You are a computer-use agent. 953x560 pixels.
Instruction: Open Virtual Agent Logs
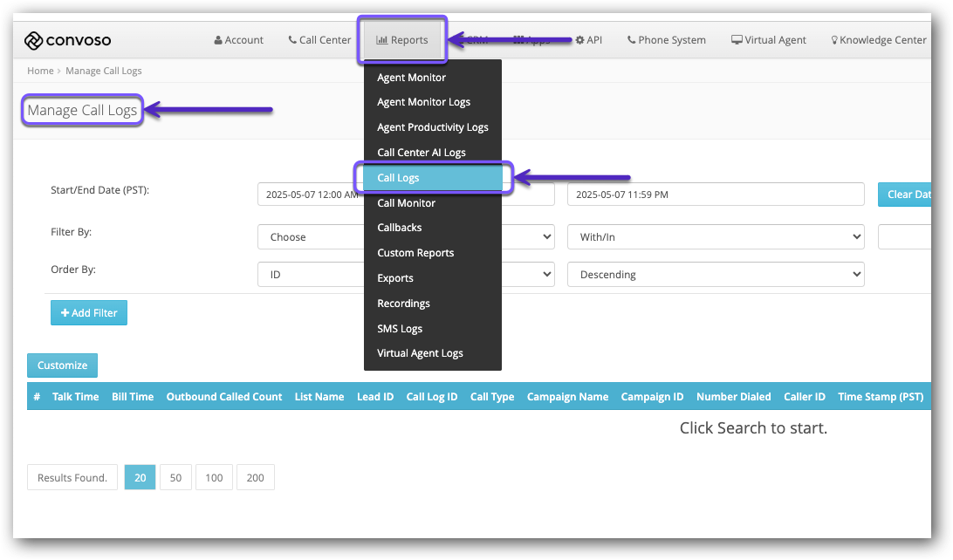pyautogui.click(x=420, y=353)
